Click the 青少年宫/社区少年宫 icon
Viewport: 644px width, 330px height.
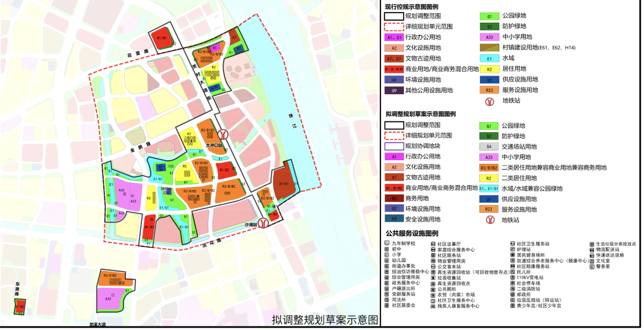tap(512, 306)
